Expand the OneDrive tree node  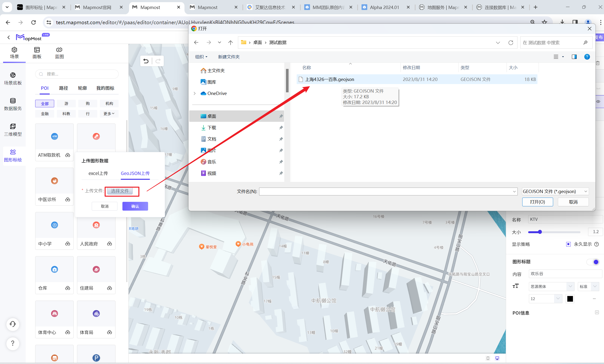tap(195, 94)
